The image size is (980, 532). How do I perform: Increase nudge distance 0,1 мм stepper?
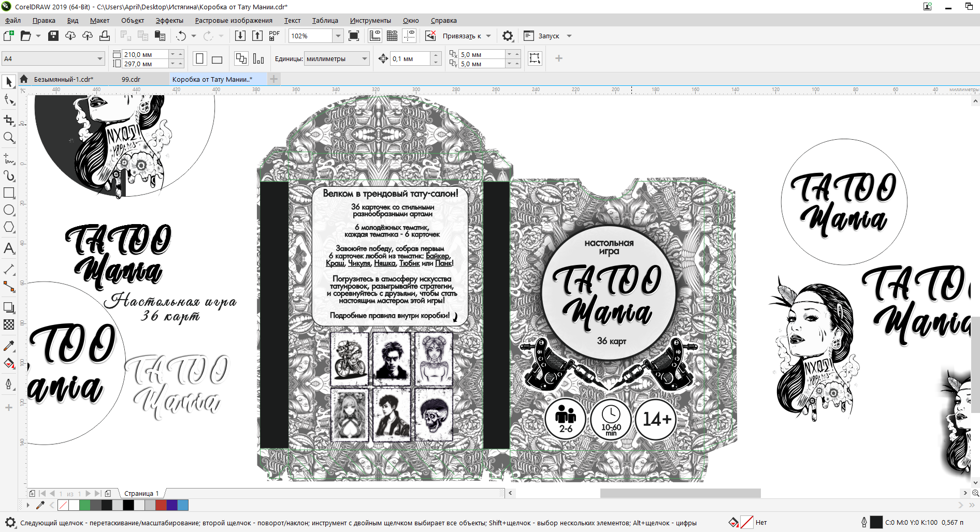pyautogui.click(x=436, y=55)
